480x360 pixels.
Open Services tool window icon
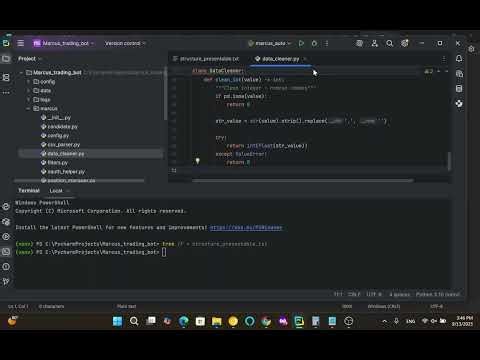point(6,237)
